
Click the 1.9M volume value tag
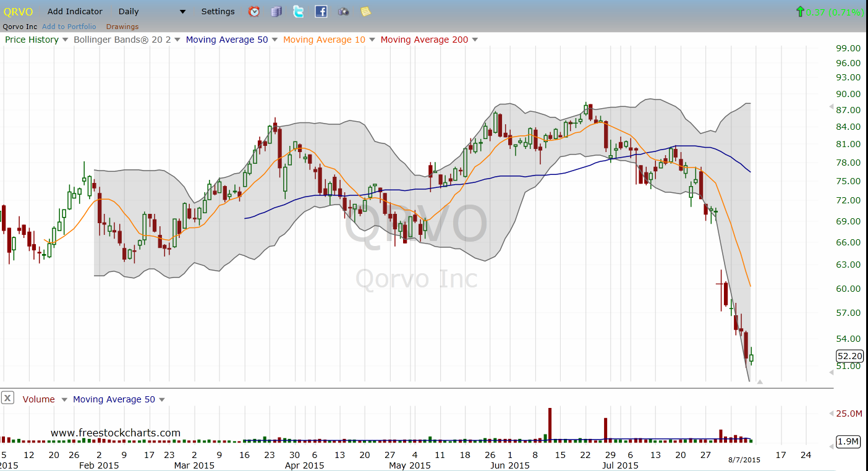coord(848,441)
